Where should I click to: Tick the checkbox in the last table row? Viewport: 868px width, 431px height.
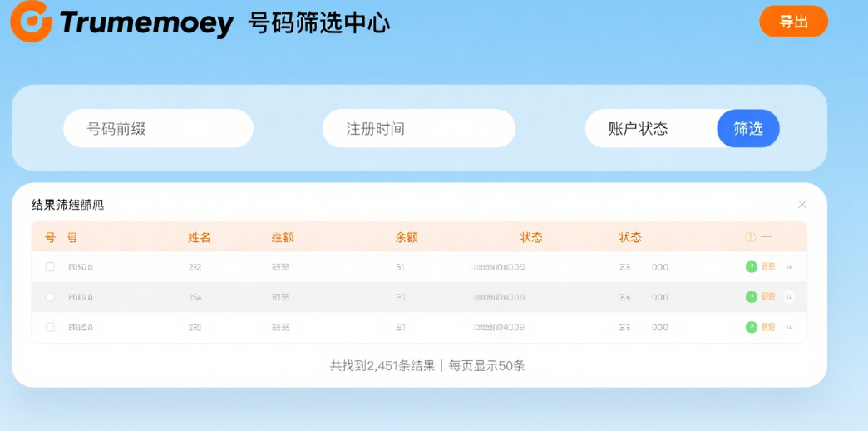(x=50, y=327)
